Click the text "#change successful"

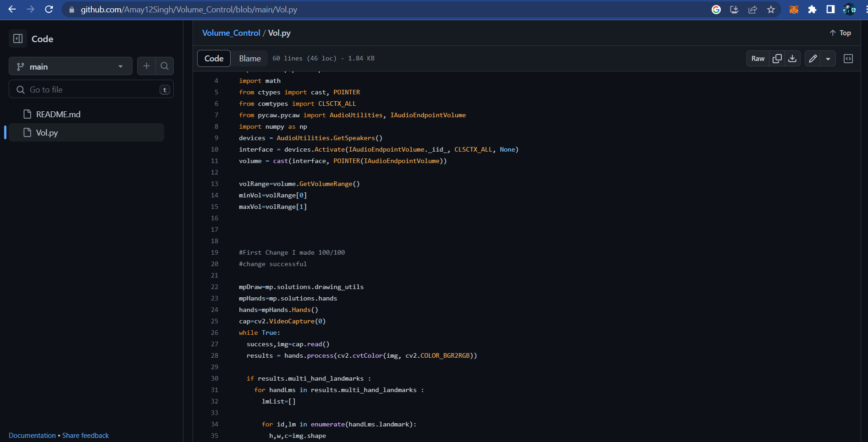coord(273,264)
